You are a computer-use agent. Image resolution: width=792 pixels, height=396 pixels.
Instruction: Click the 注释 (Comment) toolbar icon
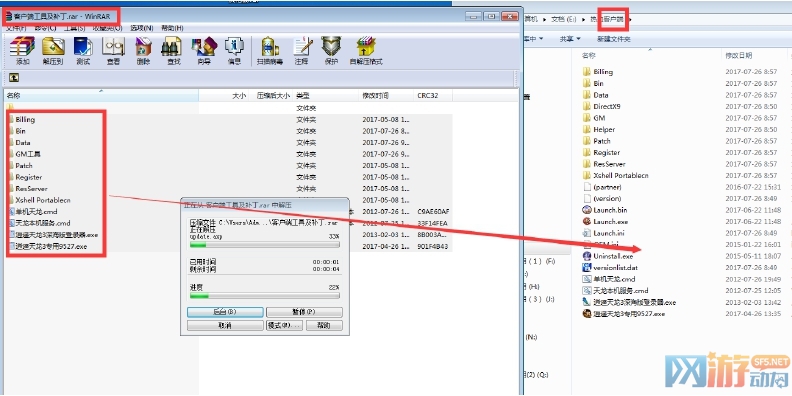(x=302, y=51)
